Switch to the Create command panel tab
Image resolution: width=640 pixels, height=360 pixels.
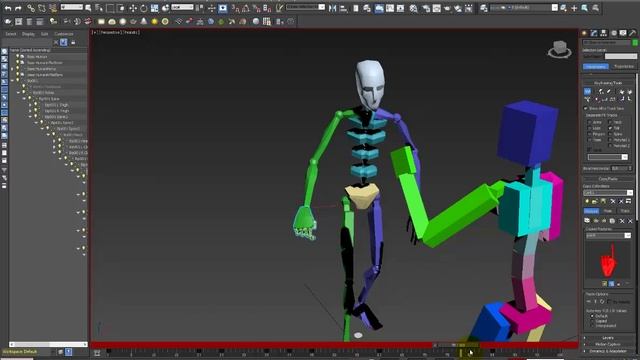(584, 33)
